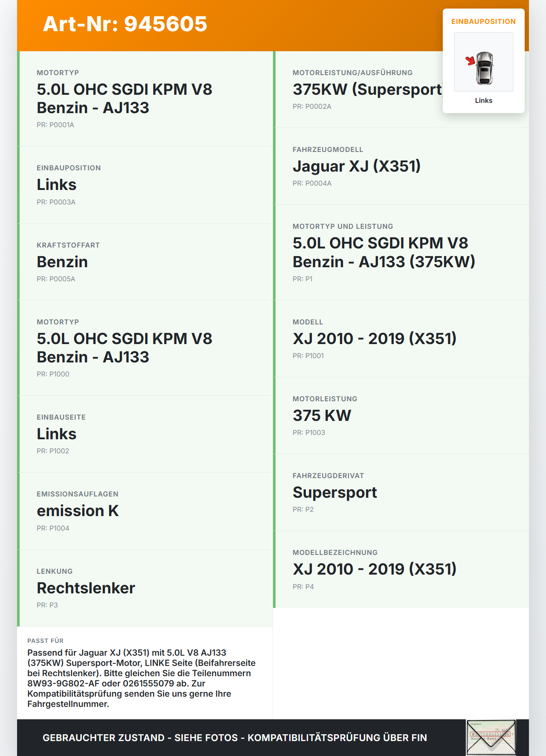
Task: Click the EINBAUPOSITION card title
Action: click(x=484, y=21)
